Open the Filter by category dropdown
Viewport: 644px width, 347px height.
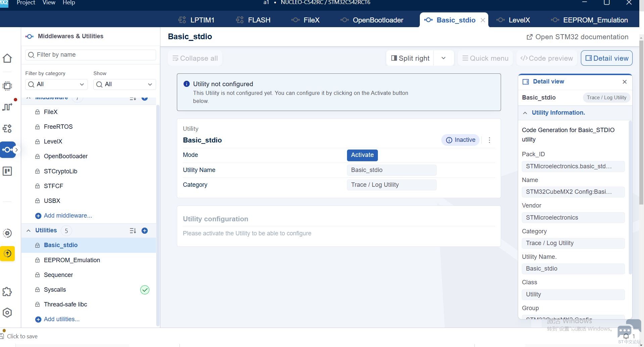click(56, 84)
